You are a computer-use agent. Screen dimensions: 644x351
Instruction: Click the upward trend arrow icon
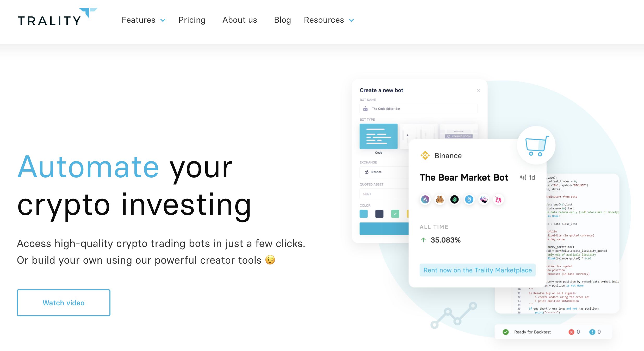423,240
